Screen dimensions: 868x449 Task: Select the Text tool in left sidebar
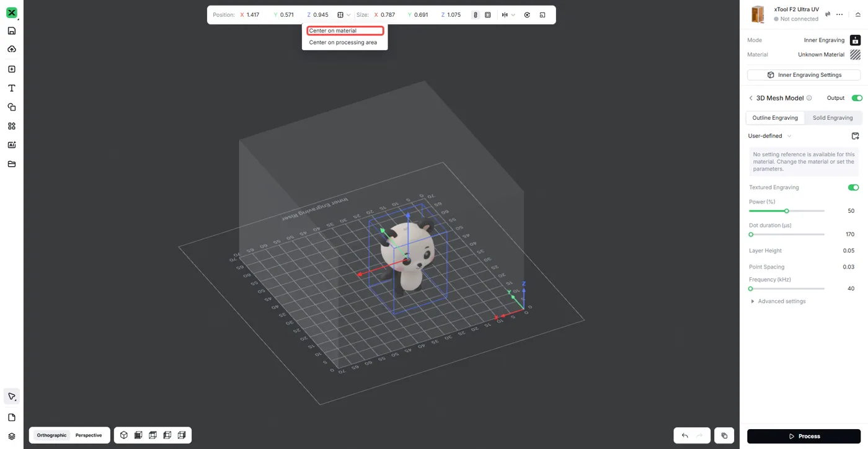point(11,88)
